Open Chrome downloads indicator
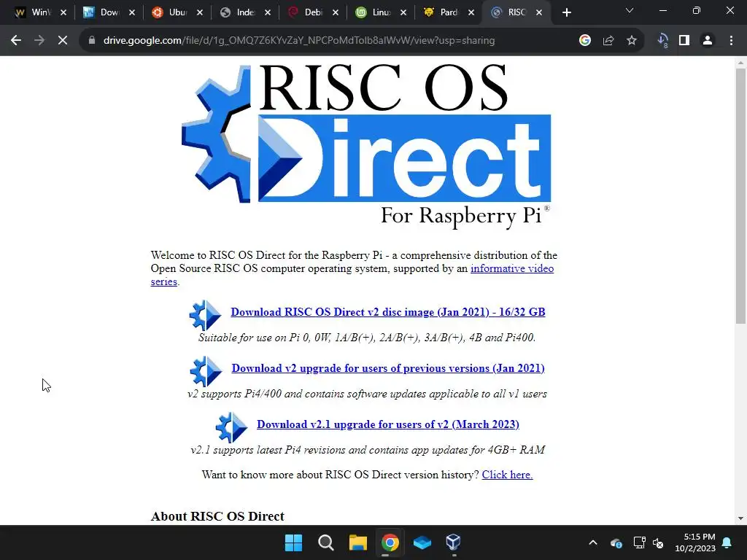 tap(662, 41)
